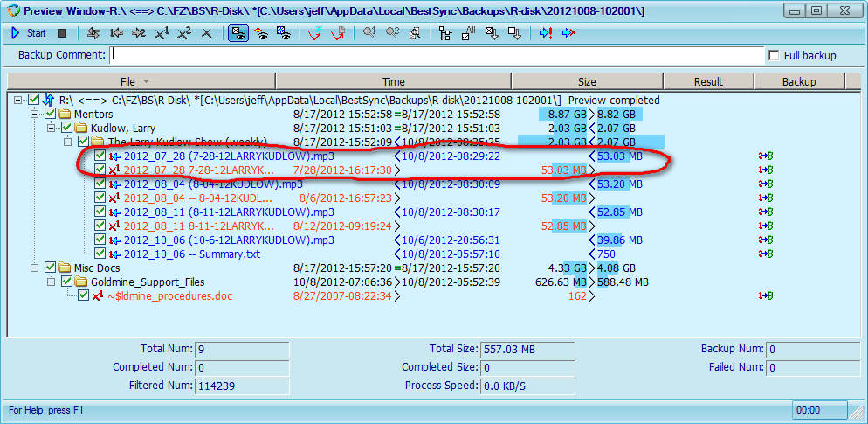Click the 750 size of Summary.txt
This screenshot has width=868, height=424.
[x=606, y=254]
